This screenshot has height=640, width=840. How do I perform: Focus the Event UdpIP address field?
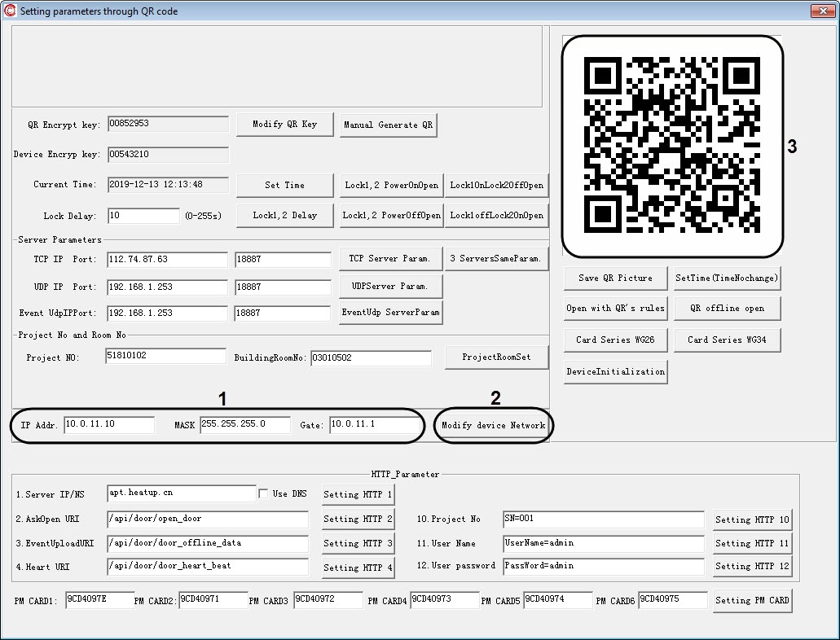(167, 313)
